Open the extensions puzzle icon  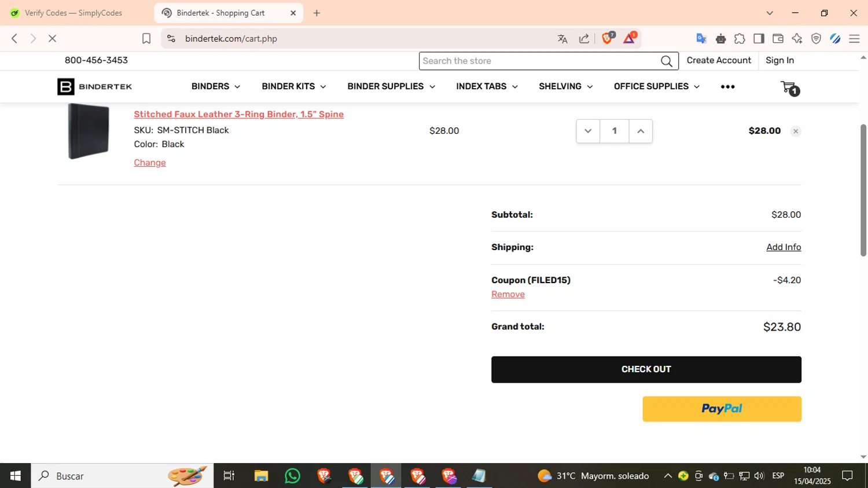740,39
